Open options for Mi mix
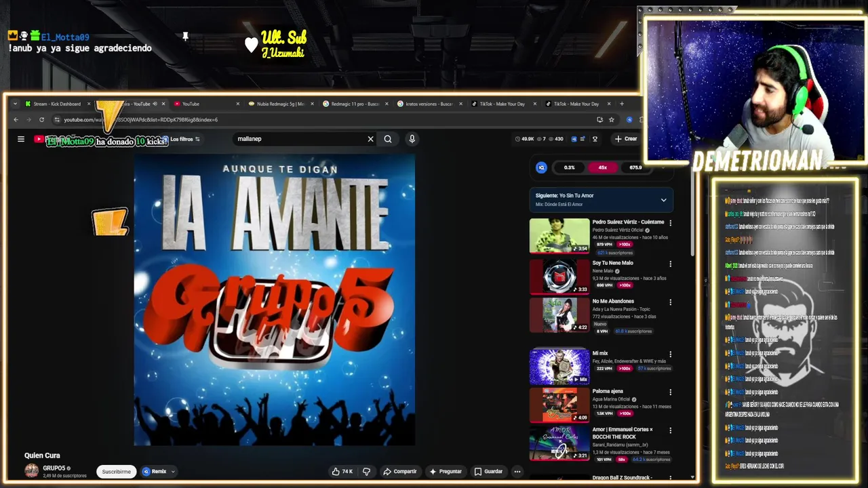868x488 pixels. [x=671, y=354]
